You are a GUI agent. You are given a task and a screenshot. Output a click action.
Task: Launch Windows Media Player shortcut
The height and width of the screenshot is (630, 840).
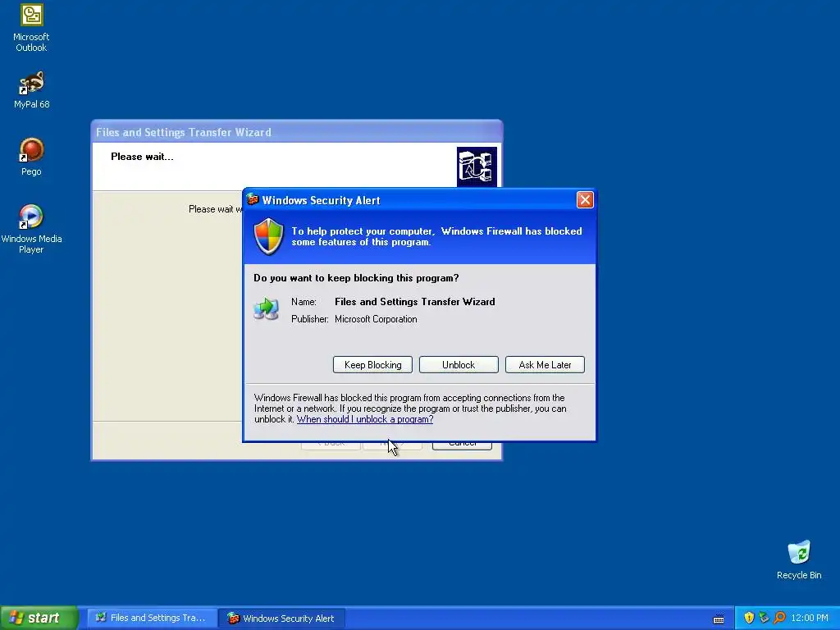[32, 230]
